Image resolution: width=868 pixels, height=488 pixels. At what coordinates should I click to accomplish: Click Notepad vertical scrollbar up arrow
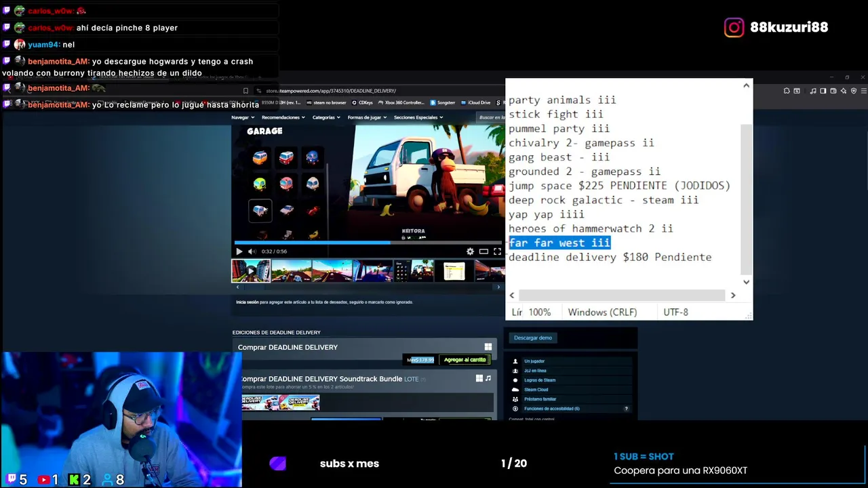click(747, 85)
